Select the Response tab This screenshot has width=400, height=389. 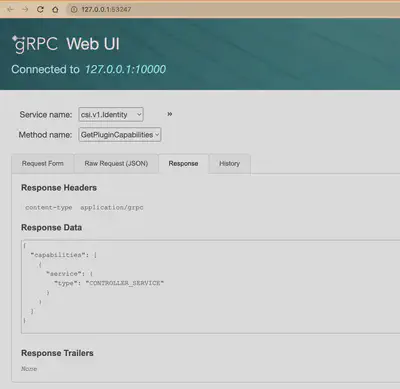point(183,163)
